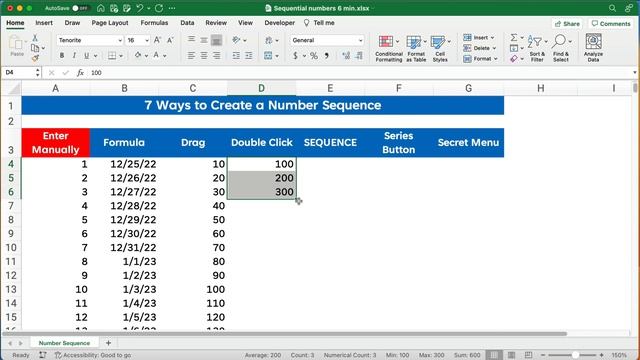Click Decrease Font Size icon

(x=170, y=40)
